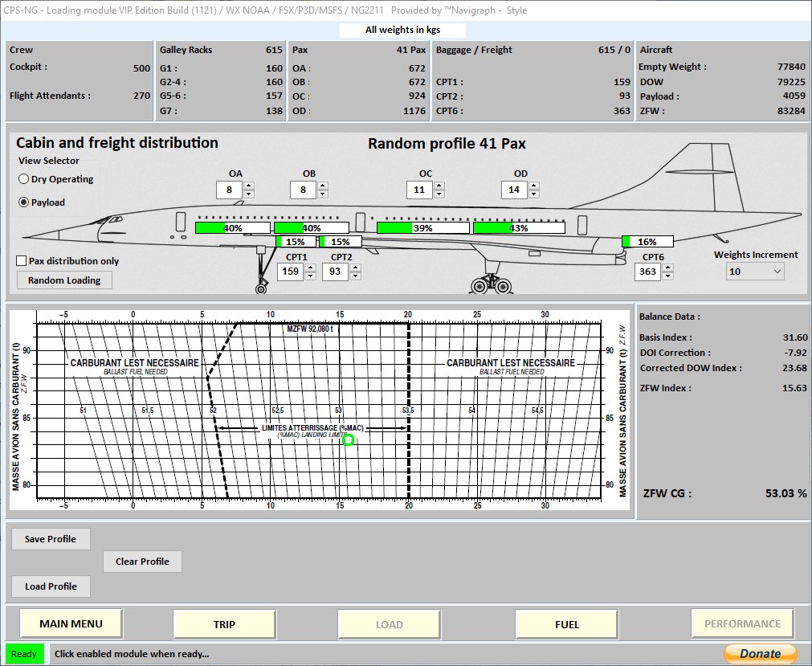
Task: Click the green ZFW CG marker on chart
Action: 348,439
